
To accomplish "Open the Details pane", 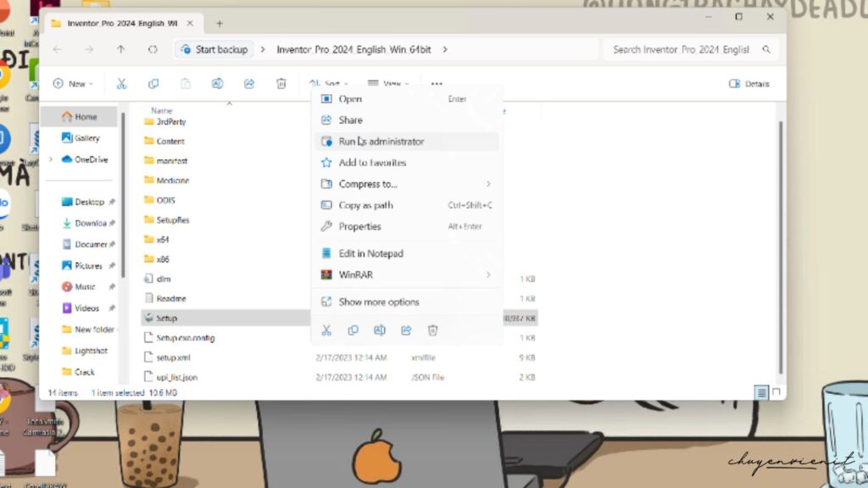I will tap(748, 84).
